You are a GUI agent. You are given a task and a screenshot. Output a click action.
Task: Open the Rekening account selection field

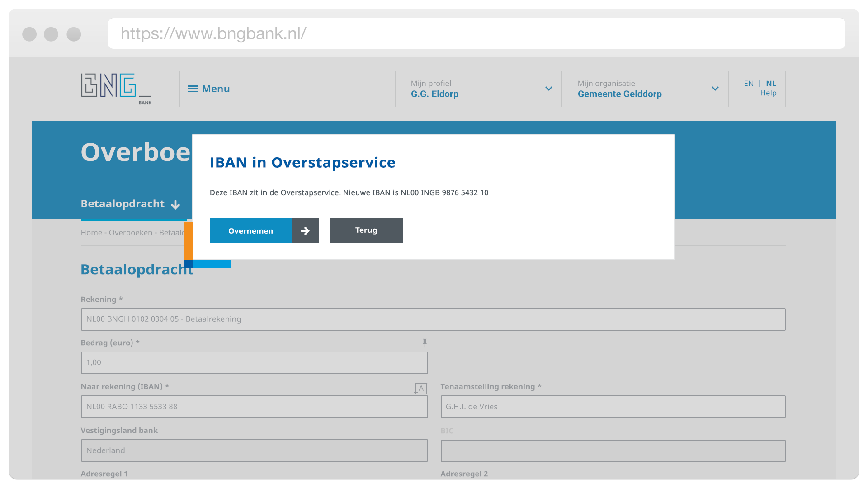tap(433, 319)
